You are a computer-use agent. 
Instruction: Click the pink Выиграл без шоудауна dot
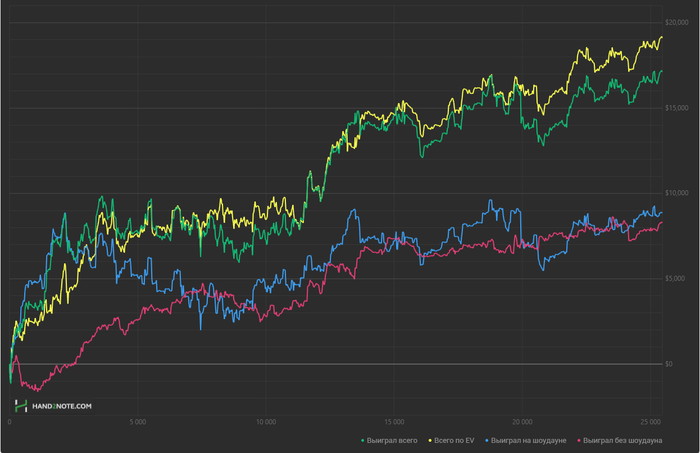pyautogui.click(x=577, y=440)
